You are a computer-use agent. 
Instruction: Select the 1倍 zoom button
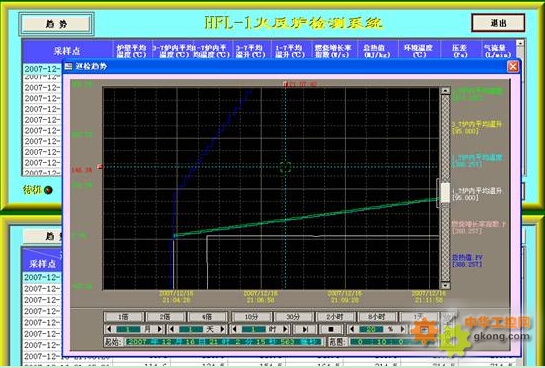click(x=123, y=317)
